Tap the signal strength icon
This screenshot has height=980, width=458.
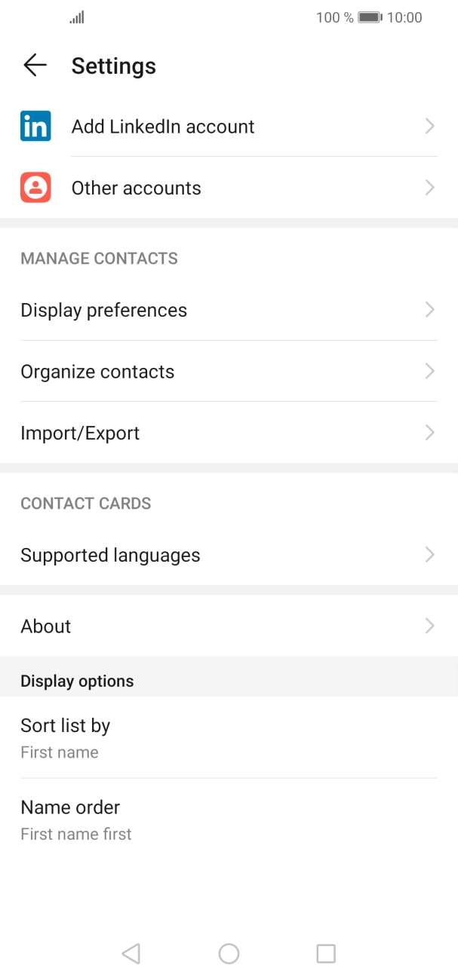point(76,17)
